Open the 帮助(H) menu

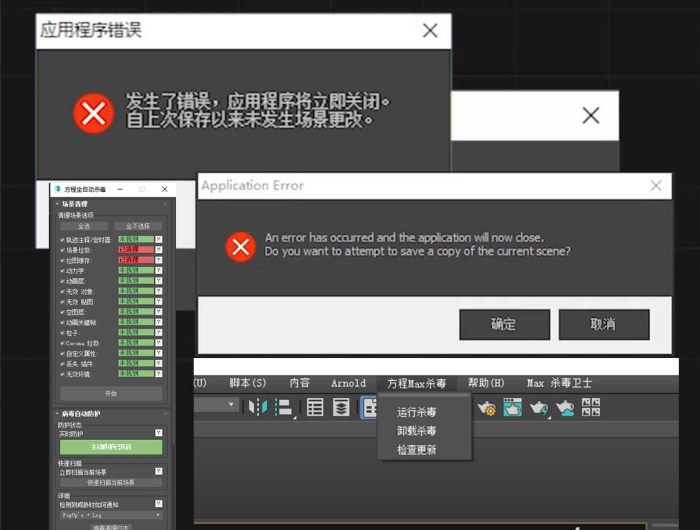486,383
